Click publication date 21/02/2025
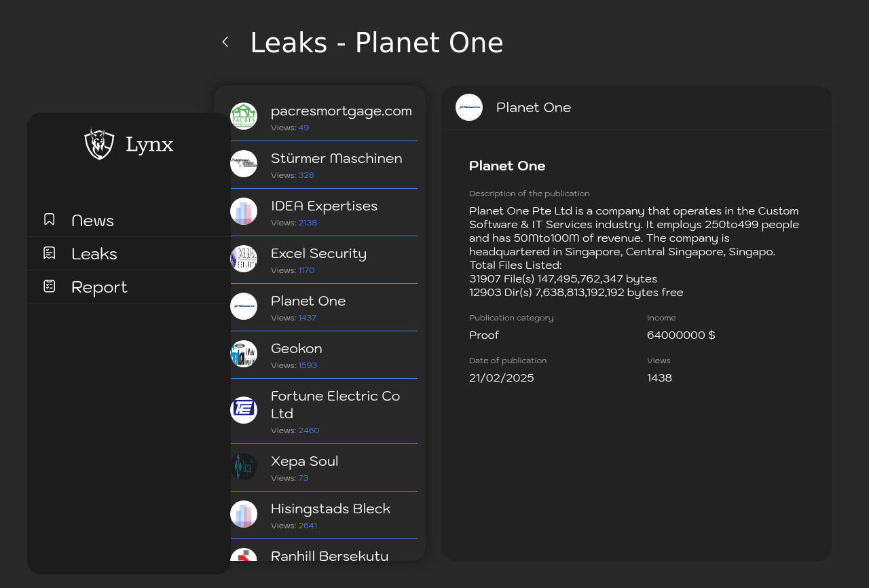The image size is (869, 588). click(x=502, y=378)
